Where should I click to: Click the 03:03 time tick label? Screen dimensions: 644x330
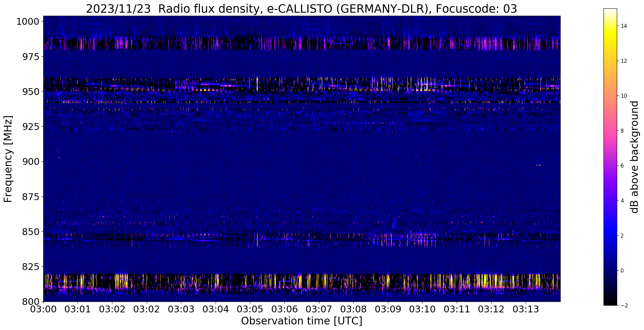(181, 309)
